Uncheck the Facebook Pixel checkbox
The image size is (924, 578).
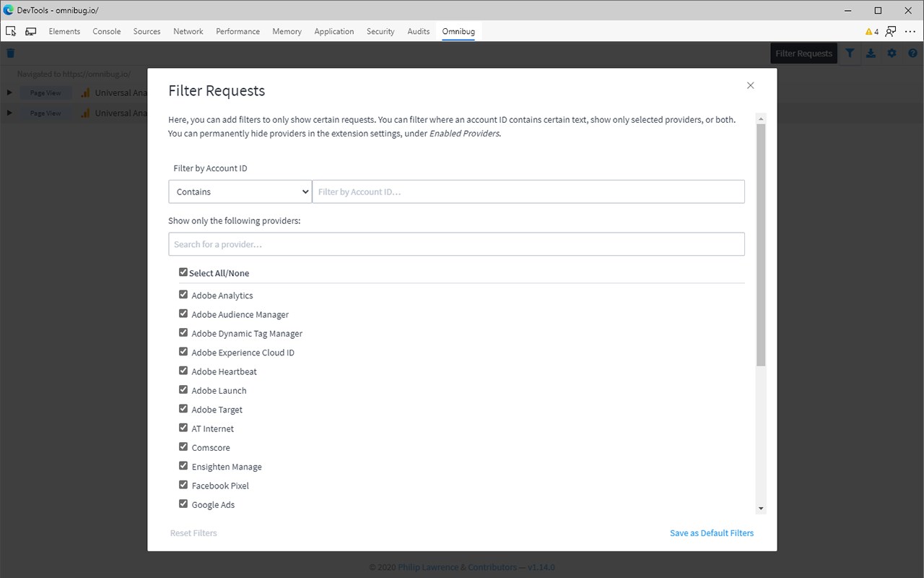183,485
